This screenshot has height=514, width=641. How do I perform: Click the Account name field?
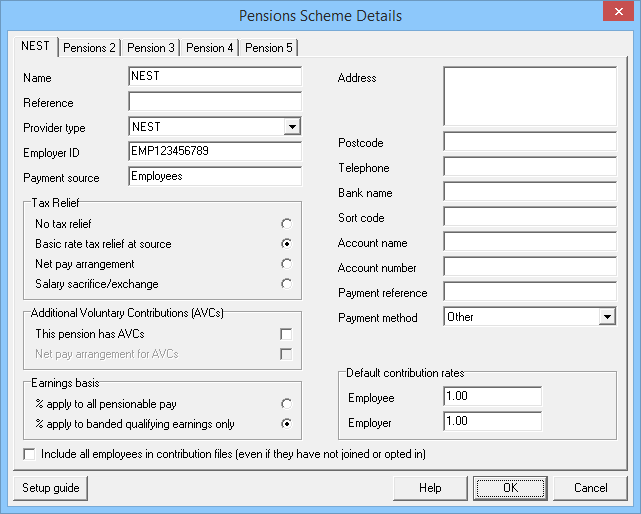pos(530,242)
